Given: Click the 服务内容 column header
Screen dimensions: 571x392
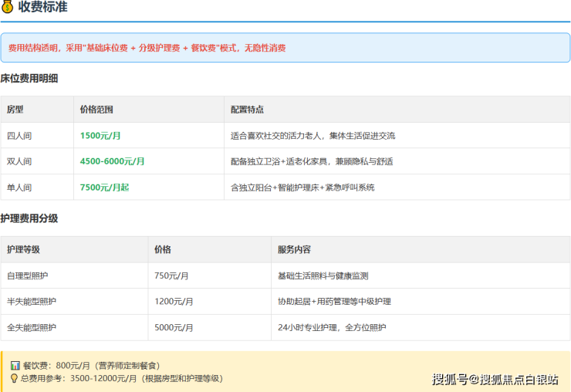Looking at the screenshot, I should 294,250.
